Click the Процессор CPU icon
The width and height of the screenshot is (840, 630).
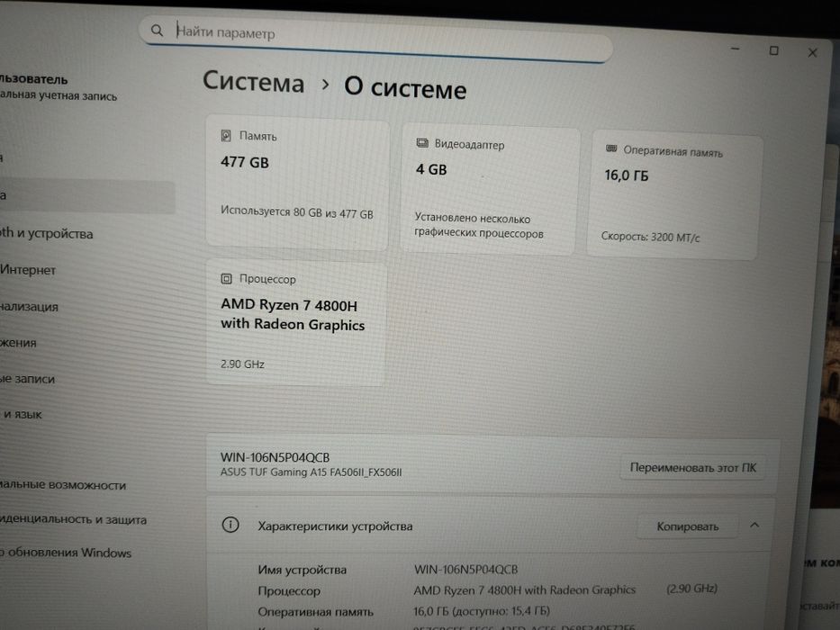point(226,279)
